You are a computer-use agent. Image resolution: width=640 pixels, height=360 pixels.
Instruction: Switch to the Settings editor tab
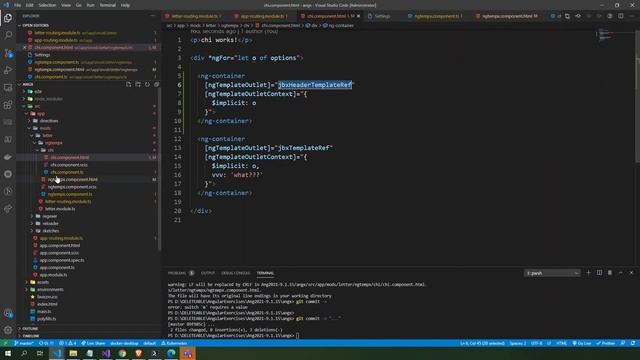(x=382, y=16)
